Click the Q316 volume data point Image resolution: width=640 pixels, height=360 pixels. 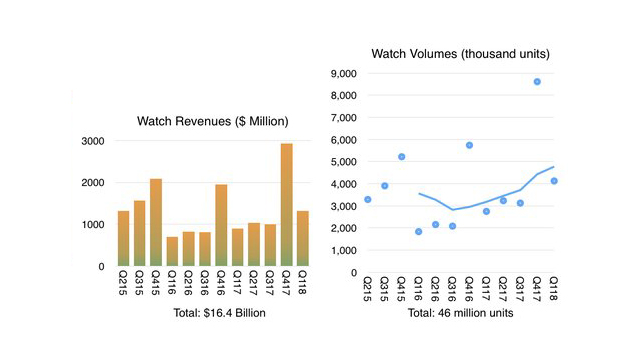pyautogui.click(x=452, y=226)
